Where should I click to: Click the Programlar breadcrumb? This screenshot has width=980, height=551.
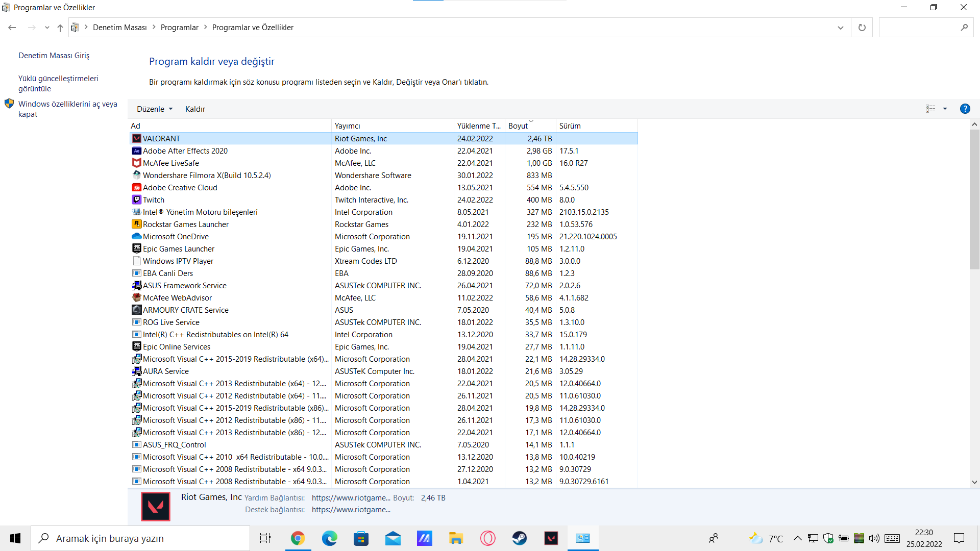[x=179, y=27]
